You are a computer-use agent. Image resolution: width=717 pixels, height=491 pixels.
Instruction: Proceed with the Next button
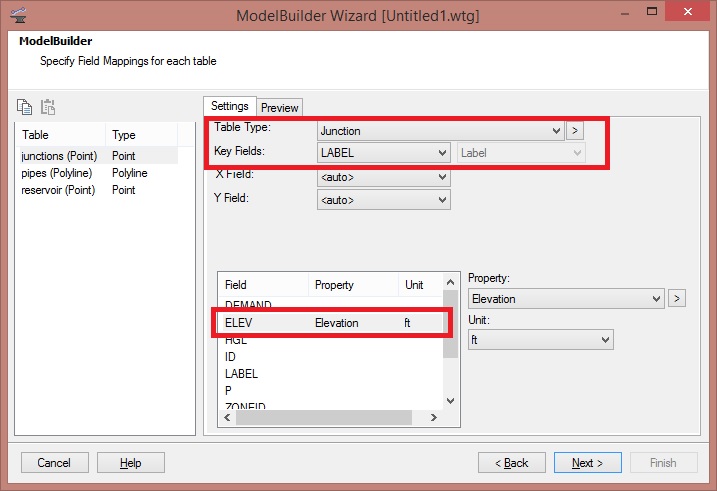coord(588,463)
